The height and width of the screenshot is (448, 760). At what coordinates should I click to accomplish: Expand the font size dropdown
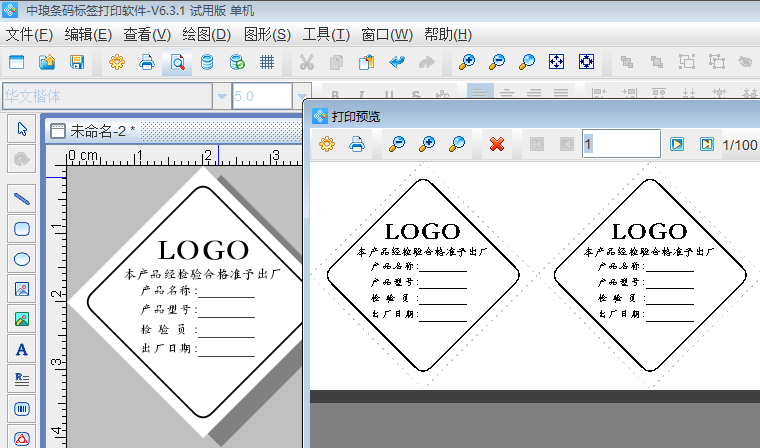(x=302, y=96)
